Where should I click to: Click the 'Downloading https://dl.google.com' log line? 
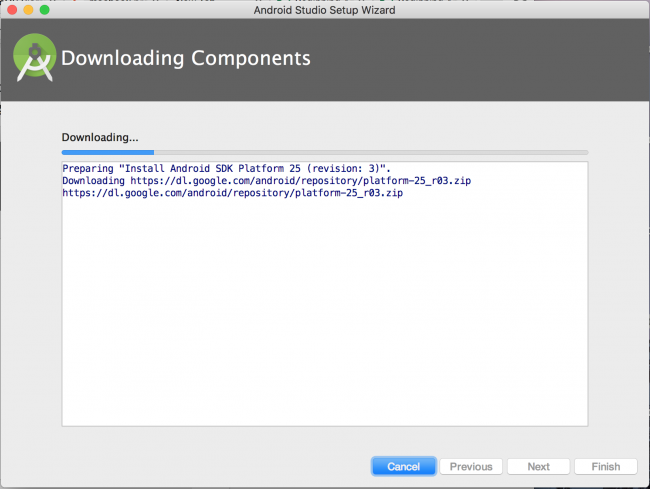click(267, 181)
